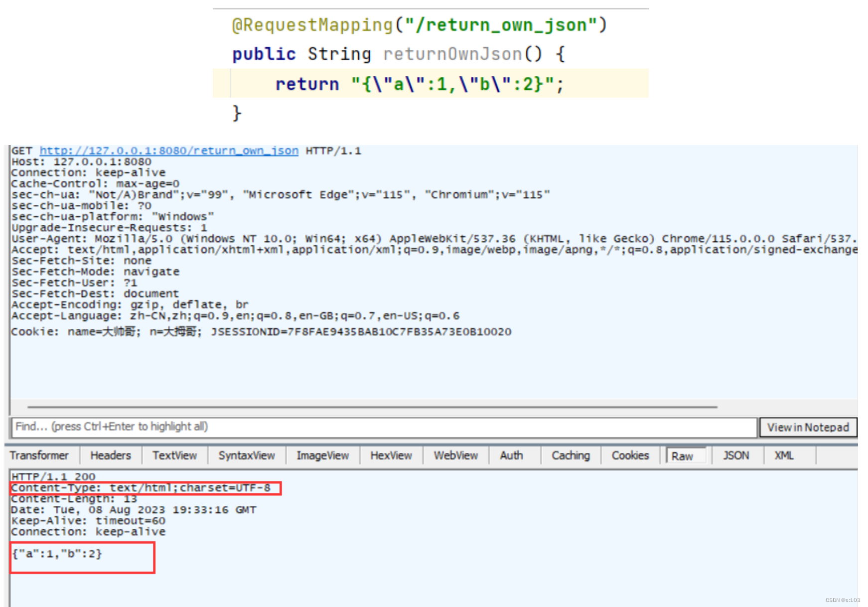Screen dimensions: 868x607
Task: Switch to the Caching tab
Action: (571, 455)
